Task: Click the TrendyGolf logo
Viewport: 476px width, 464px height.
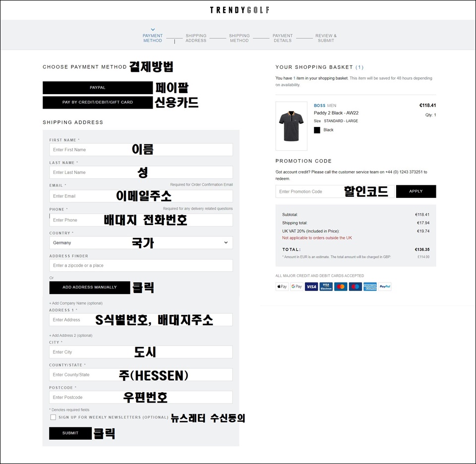Action: click(x=239, y=10)
